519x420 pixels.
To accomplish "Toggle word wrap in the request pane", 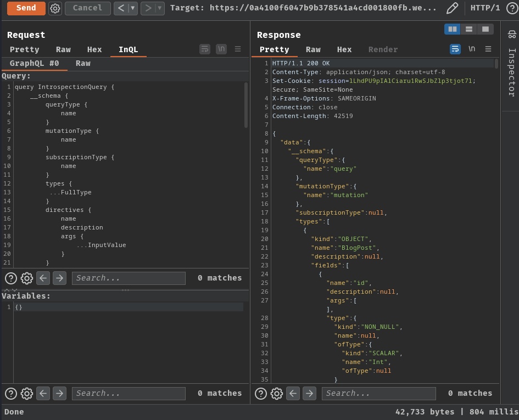I will 205,49.
